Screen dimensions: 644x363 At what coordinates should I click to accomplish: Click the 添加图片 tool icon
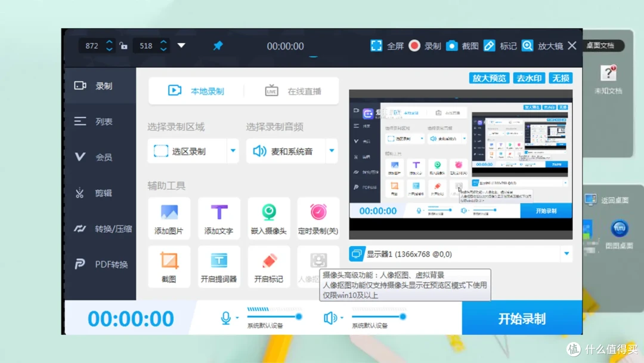pyautogui.click(x=169, y=212)
